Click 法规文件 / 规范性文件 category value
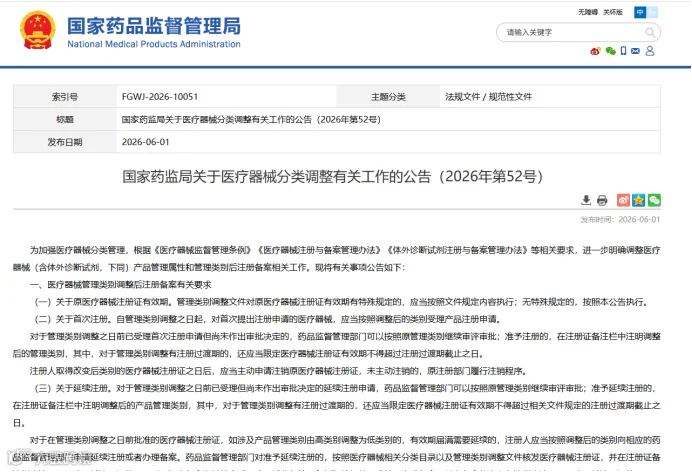The width and height of the screenshot is (692, 472). [x=488, y=97]
